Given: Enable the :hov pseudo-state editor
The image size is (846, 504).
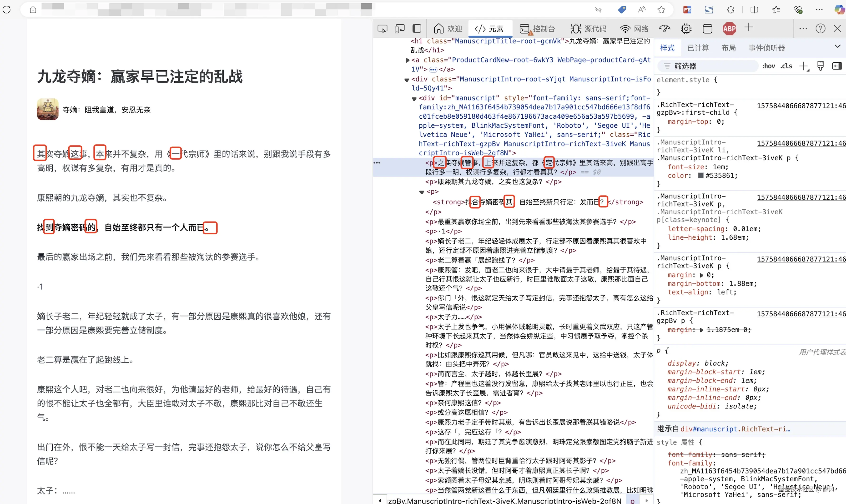Looking at the screenshot, I should pos(769,66).
